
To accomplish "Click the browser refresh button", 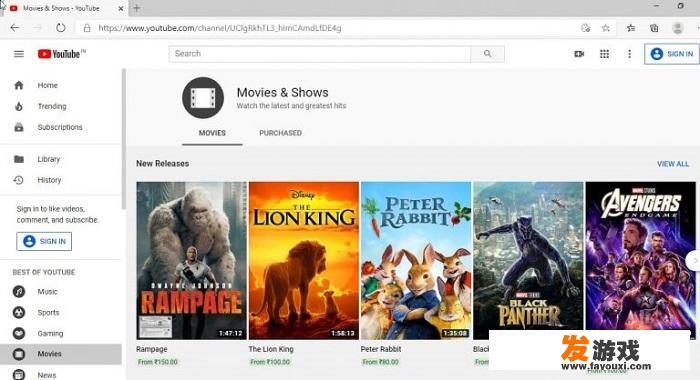I will click(x=61, y=28).
